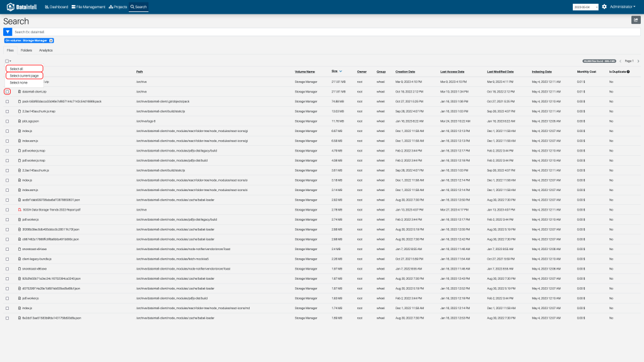Click the file icon for SODA Data Storage Trends report pdf
The height and width of the screenshot is (362, 644).
pos(19,210)
